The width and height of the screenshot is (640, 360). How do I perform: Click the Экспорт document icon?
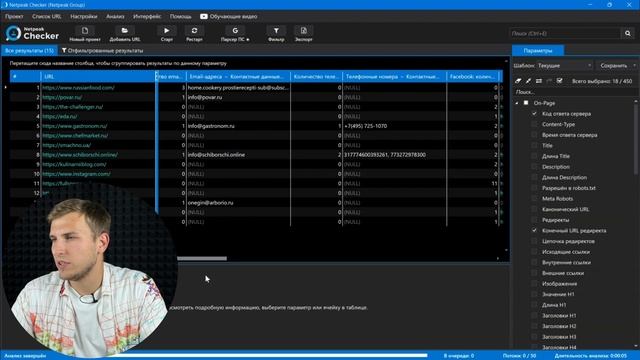(304, 31)
